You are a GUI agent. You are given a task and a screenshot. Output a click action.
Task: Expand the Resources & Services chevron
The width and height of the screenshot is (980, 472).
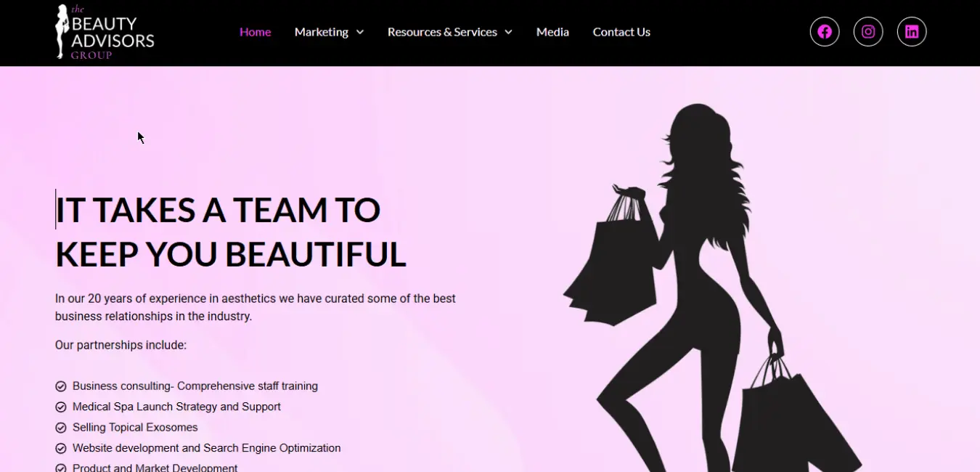(x=508, y=32)
